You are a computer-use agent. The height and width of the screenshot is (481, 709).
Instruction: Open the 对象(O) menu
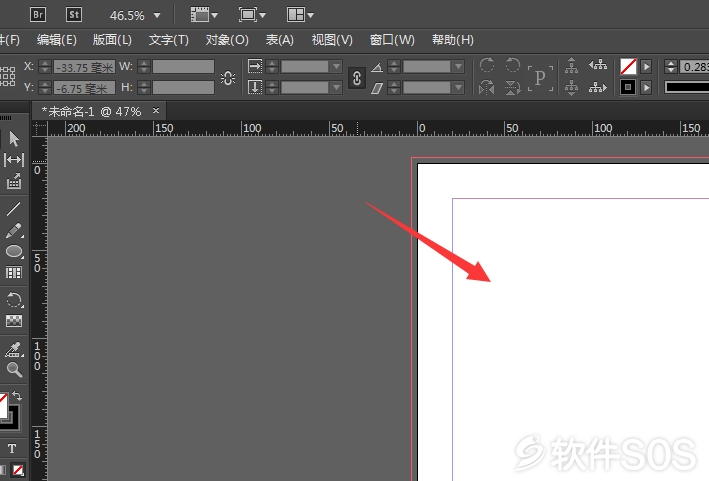[227, 40]
